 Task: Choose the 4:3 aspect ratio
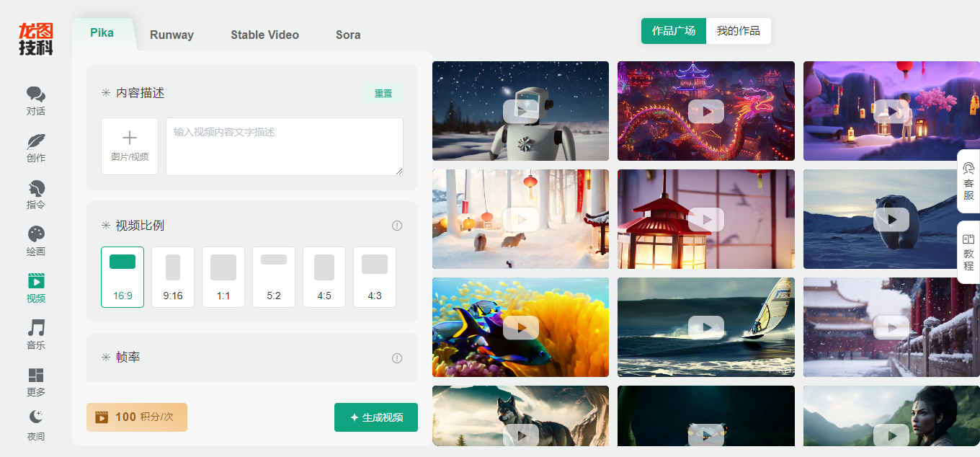[x=375, y=277]
